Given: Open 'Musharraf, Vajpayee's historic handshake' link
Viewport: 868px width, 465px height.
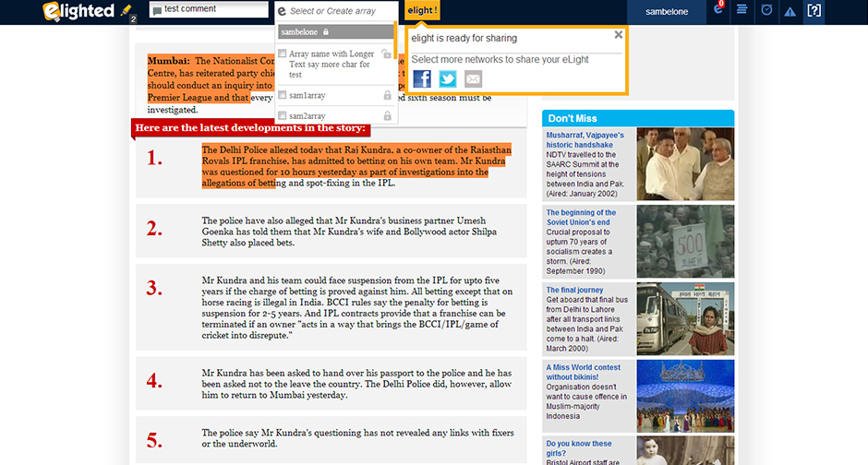Looking at the screenshot, I should (x=585, y=140).
